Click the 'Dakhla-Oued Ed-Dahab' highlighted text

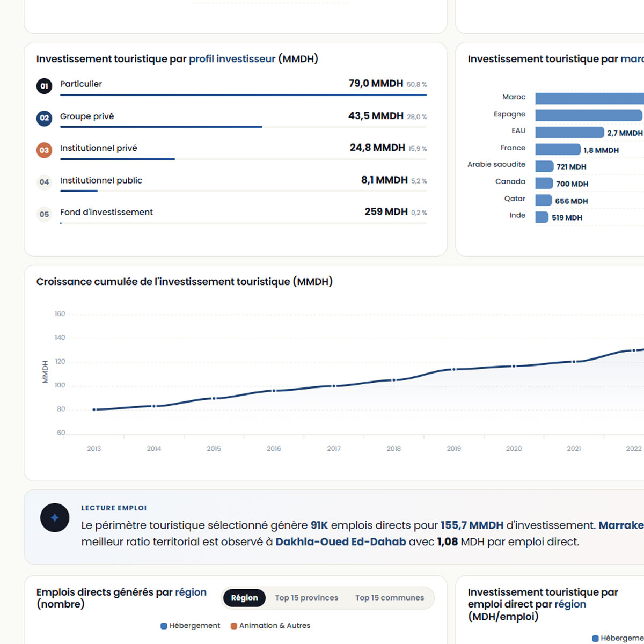pos(341,542)
